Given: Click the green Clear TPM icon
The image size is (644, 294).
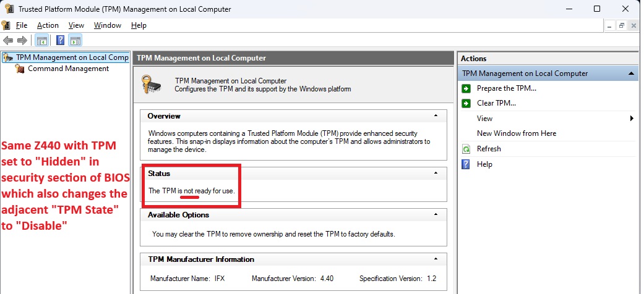Looking at the screenshot, I should pos(466,103).
